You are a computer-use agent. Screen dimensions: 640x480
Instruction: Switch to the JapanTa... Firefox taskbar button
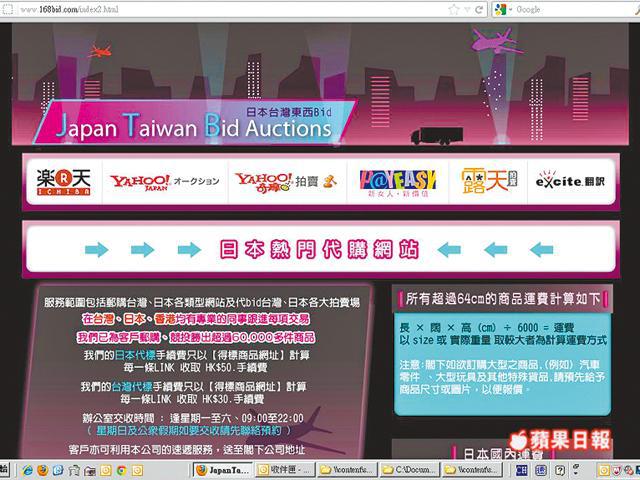click(x=223, y=470)
